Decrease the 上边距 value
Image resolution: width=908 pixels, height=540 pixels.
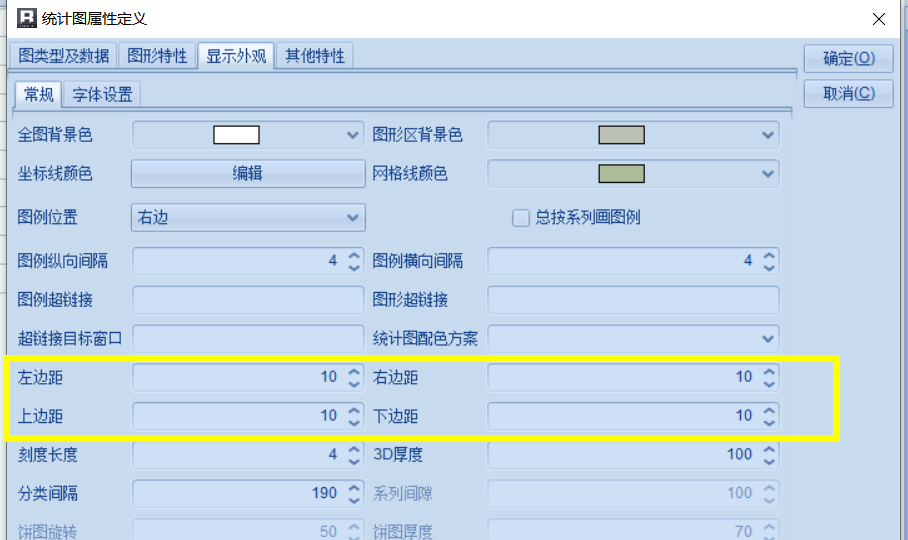[354, 423]
